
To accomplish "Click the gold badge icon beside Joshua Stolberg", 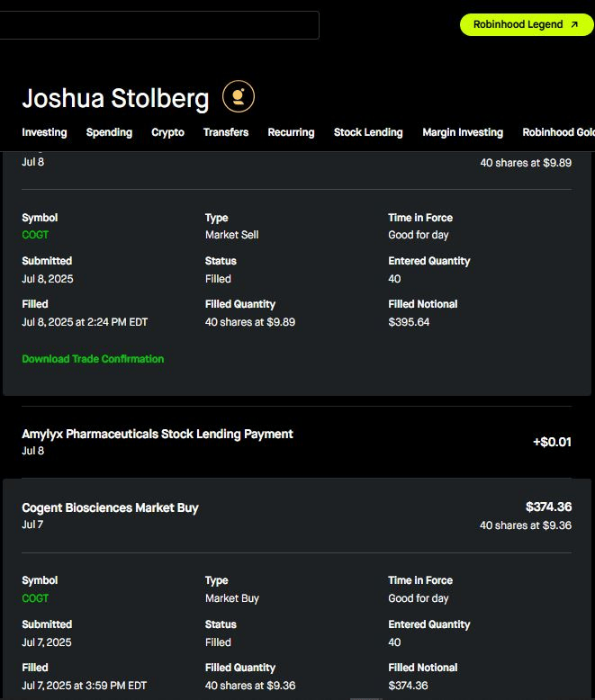I will point(239,96).
